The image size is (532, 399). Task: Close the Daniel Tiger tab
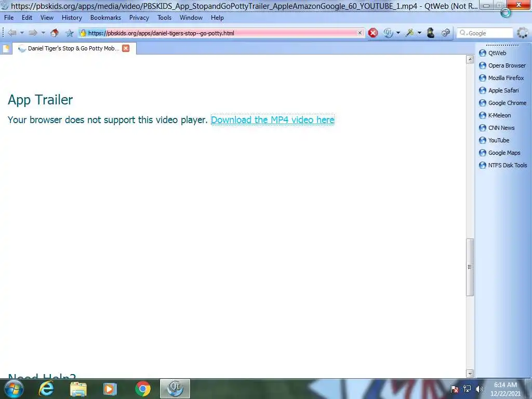tap(126, 48)
